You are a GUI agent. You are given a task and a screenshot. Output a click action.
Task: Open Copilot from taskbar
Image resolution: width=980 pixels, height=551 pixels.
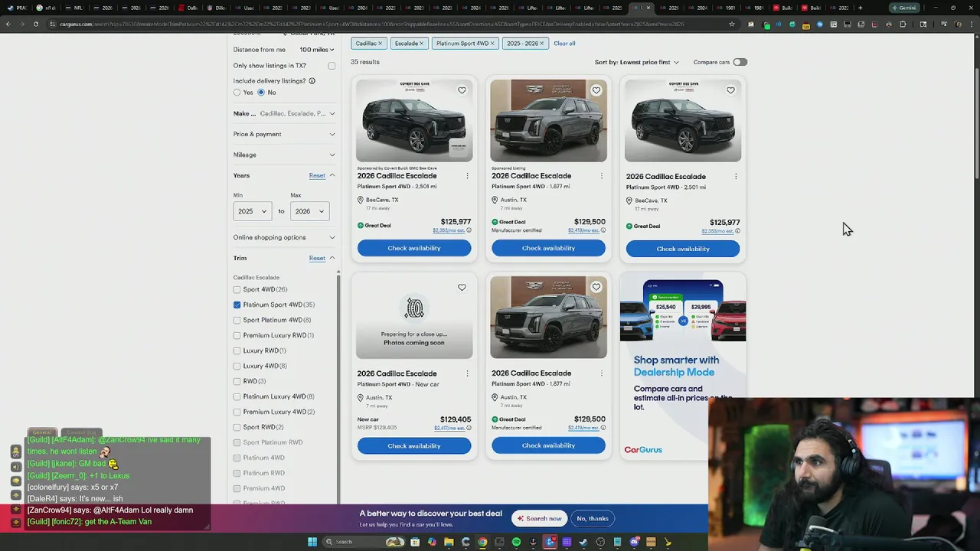tap(432, 542)
